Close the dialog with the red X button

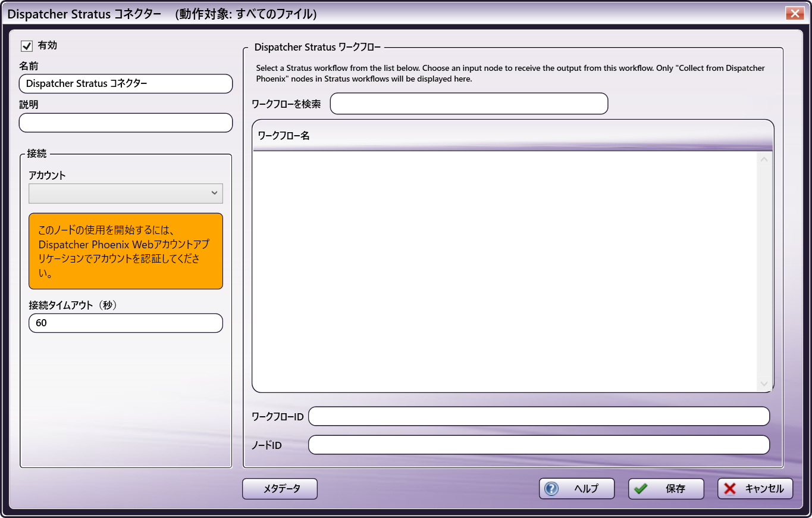[795, 14]
